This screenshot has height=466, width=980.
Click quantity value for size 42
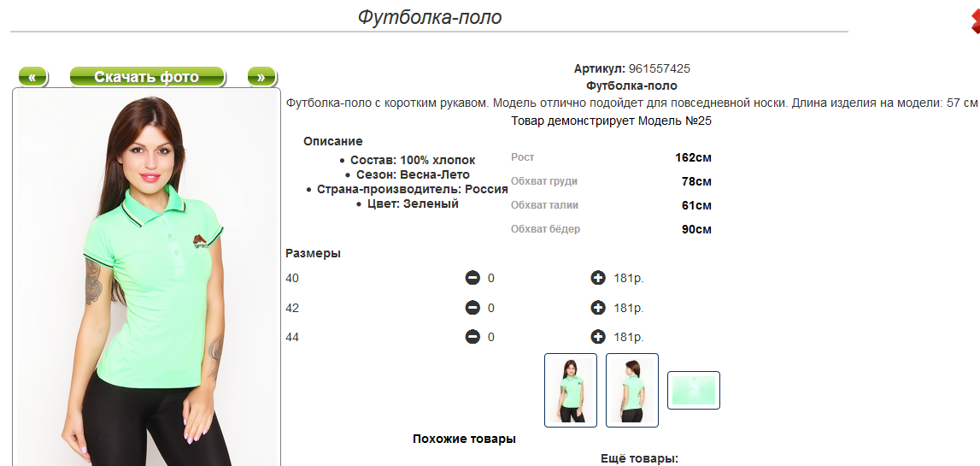[x=491, y=308]
